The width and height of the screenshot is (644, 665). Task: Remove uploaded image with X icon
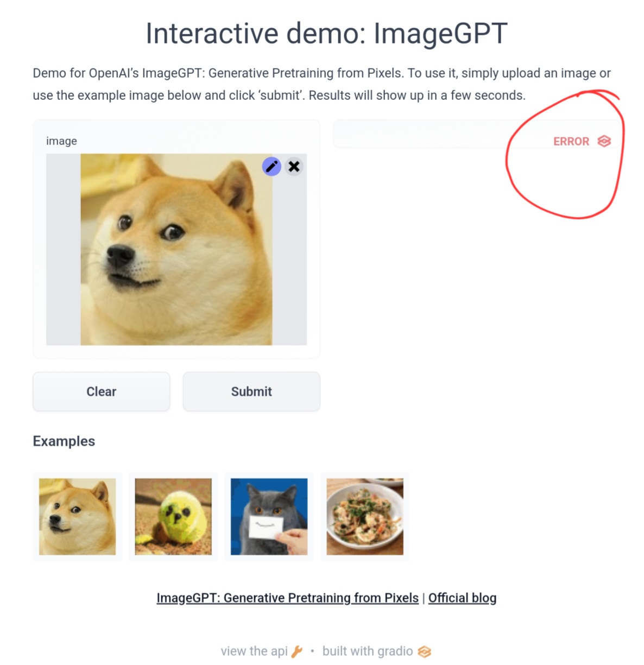(294, 166)
